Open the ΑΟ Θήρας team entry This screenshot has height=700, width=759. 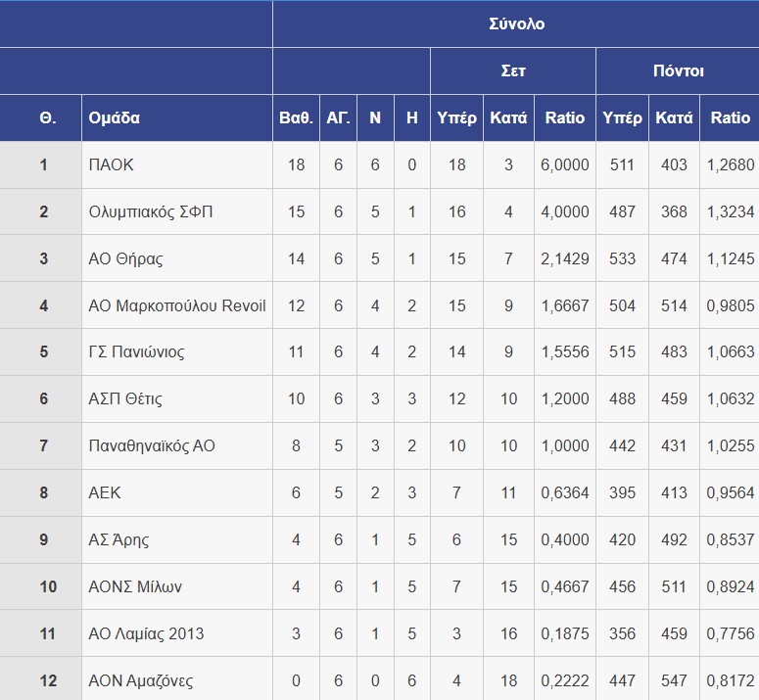[x=125, y=258]
